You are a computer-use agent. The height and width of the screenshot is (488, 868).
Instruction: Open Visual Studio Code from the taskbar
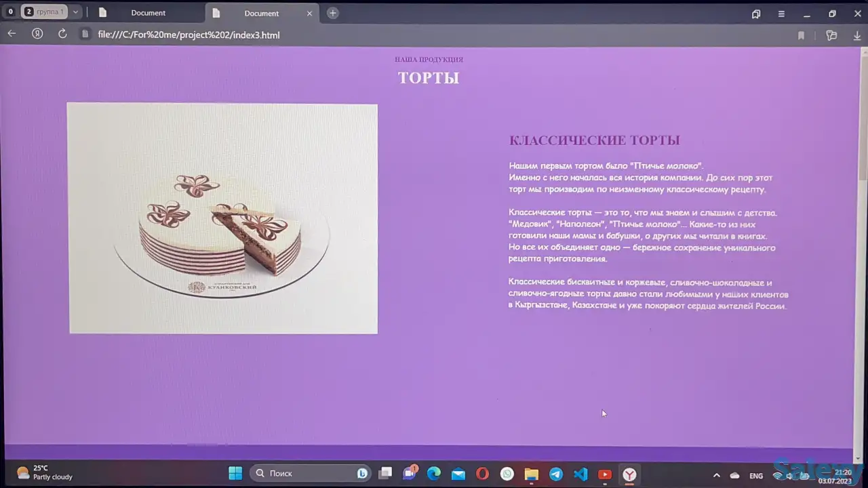[580, 474]
